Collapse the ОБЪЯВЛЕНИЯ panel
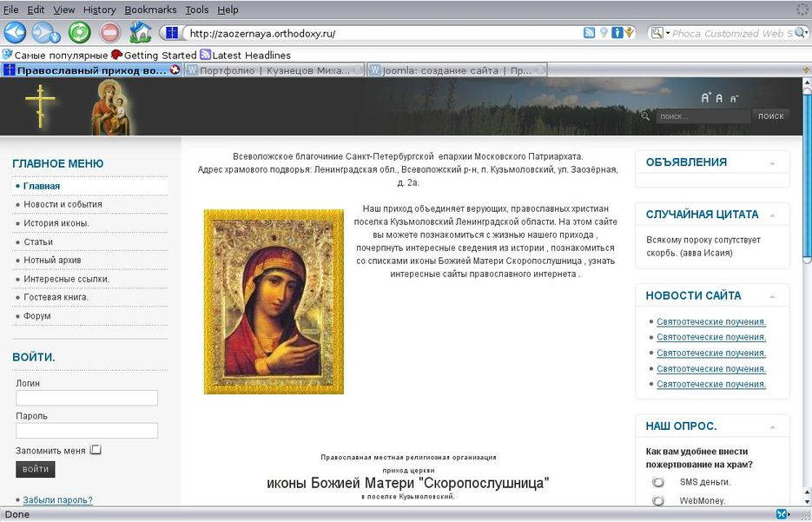 (x=772, y=162)
